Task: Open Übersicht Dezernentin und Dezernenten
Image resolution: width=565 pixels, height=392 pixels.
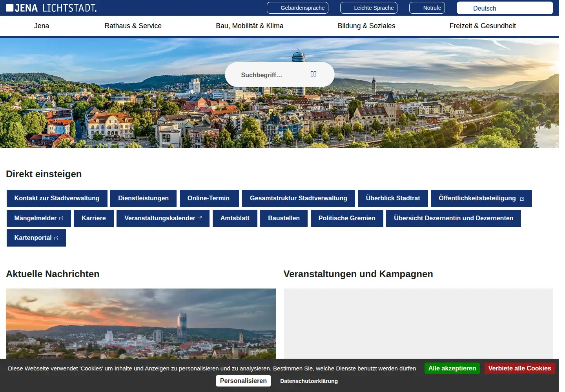Action: tap(454, 218)
